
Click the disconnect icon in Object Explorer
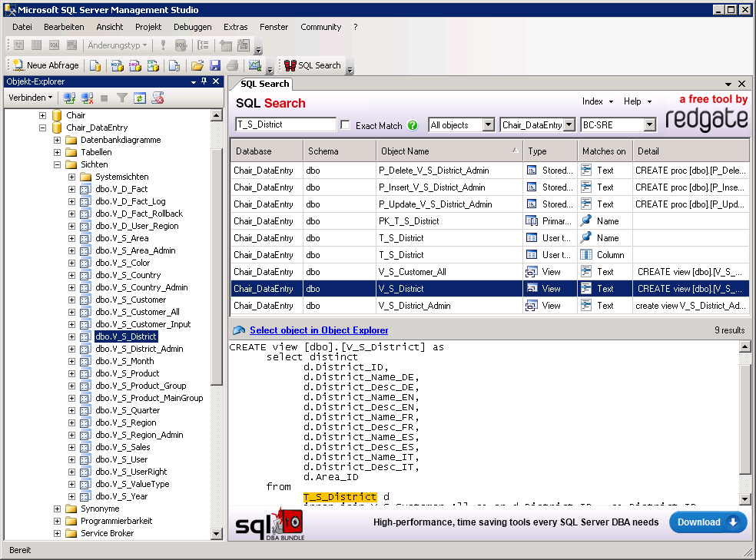click(88, 98)
